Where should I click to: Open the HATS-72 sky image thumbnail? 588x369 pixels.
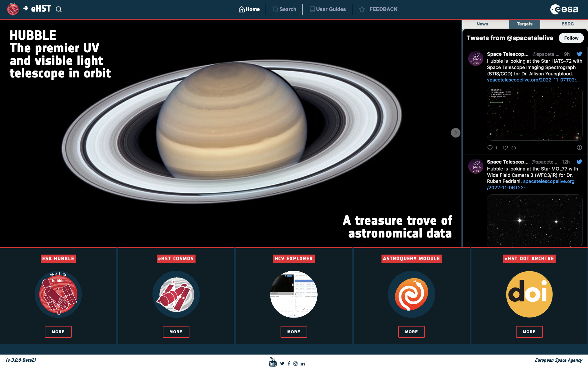click(534, 114)
